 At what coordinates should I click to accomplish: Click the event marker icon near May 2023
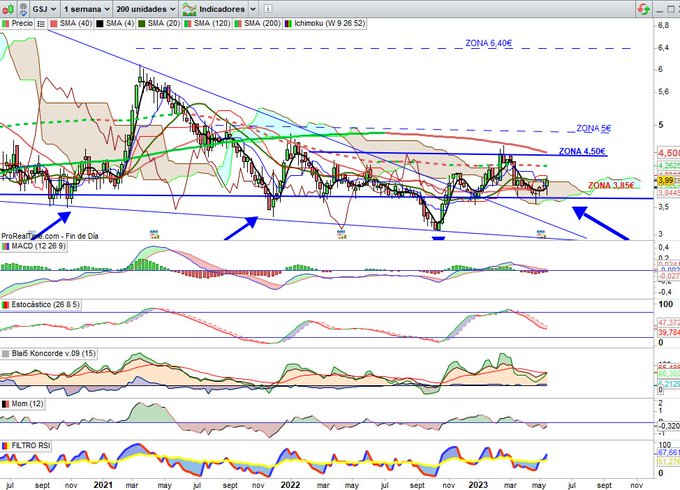tap(541, 234)
